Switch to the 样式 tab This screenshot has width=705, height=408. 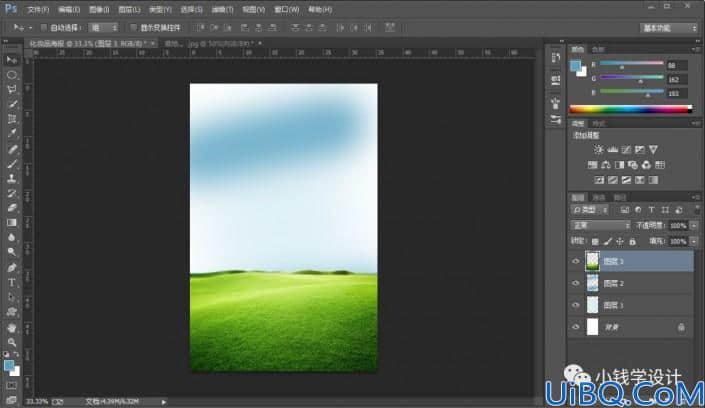coord(598,124)
